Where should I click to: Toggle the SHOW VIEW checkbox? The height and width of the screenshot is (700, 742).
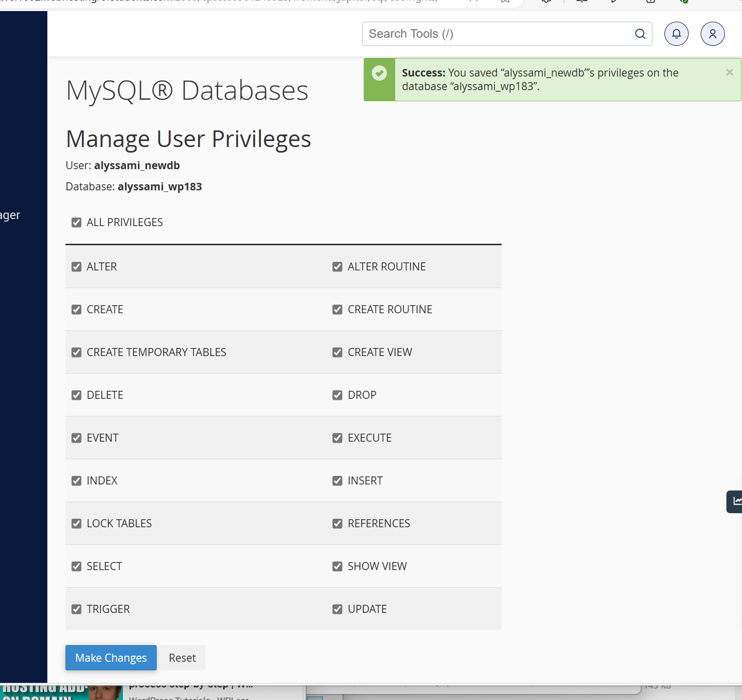[338, 567]
